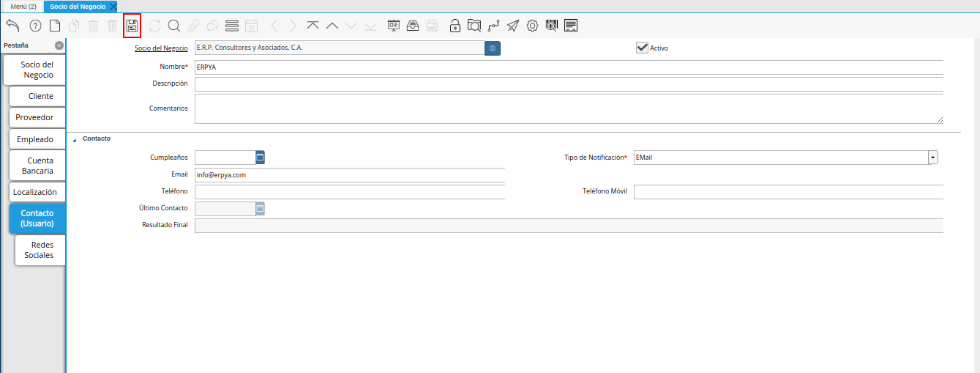Click the last toolbar receipt icon

click(x=572, y=26)
